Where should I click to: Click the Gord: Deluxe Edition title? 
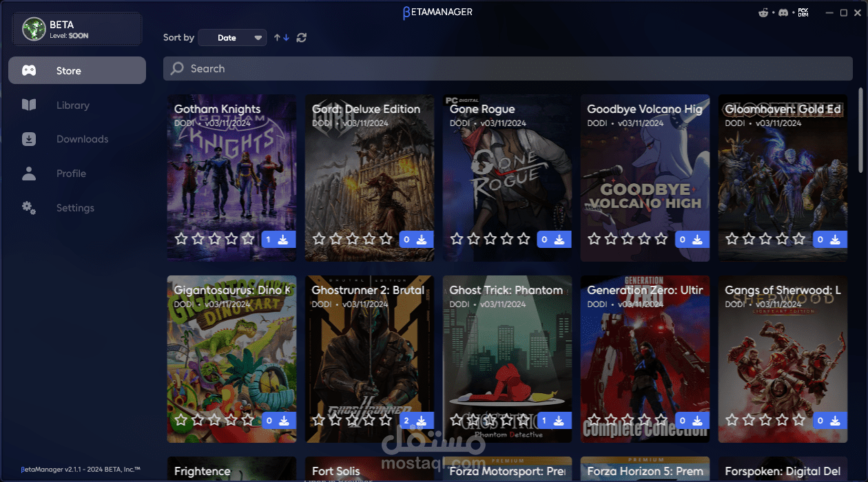click(x=366, y=109)
